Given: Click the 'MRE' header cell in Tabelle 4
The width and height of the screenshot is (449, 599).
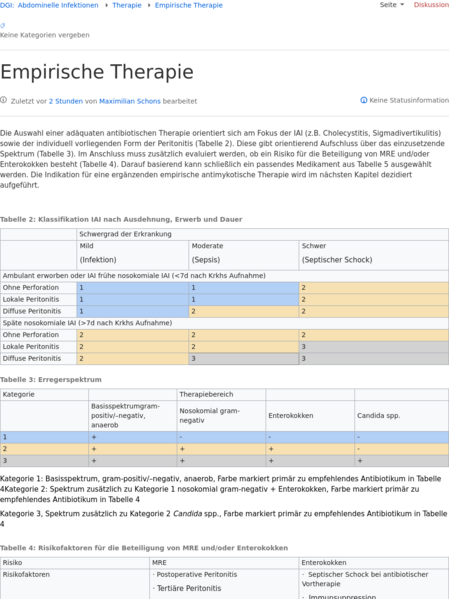Looking at the screenshot, I should pos(224,563).
